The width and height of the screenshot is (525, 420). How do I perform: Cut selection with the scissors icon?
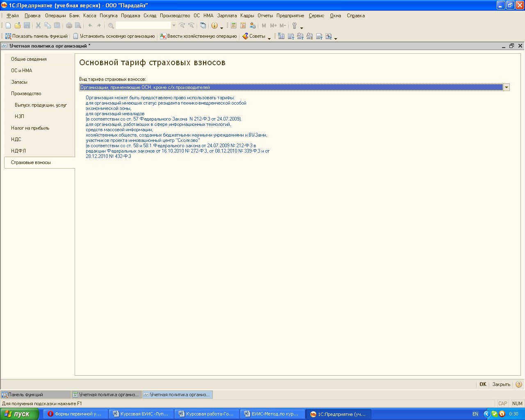click(x=38, y=25)
